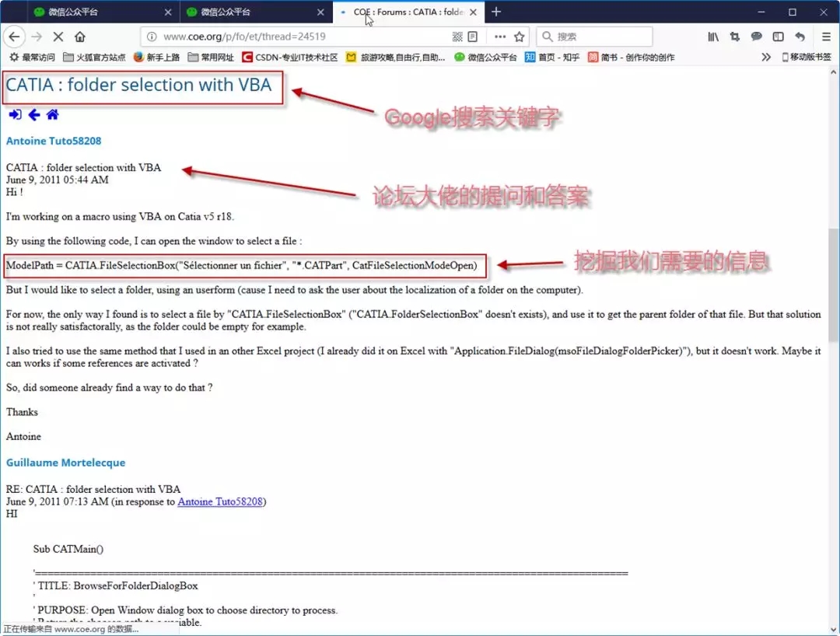Open Antoine Tuto58208 author heading
Screen dimensions: 840x636
pos(54,141)
